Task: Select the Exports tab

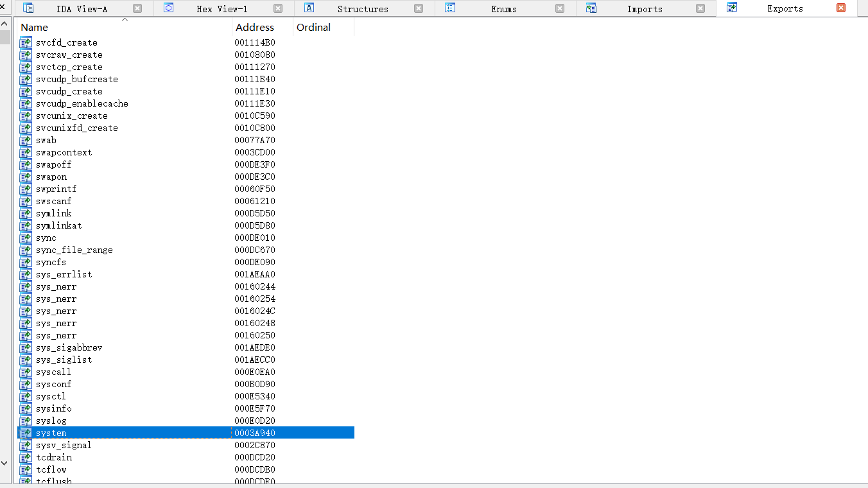Action: pyautogui.click(x=785, y=8)
